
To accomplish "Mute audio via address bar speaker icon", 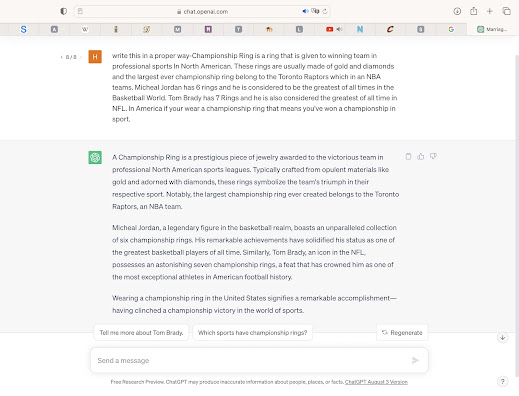I will tap(305, 11).
